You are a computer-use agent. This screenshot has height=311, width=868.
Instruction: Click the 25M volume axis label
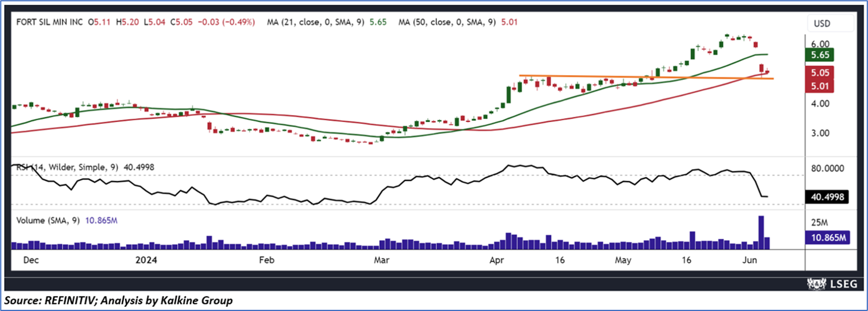(x=820, y=223)
